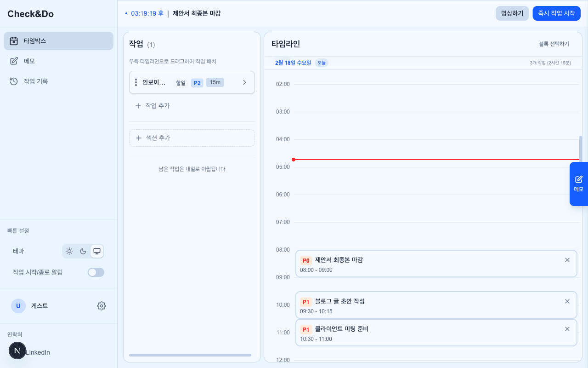Click the 08:00 time label
The image size is (588, 368).
coord(283,250)
